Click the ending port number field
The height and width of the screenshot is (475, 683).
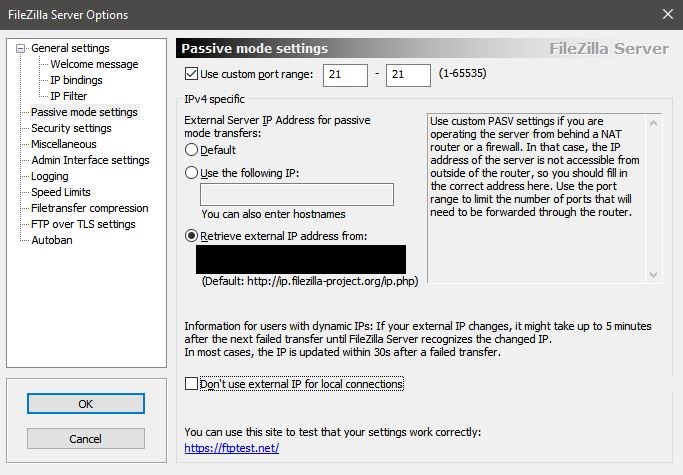(x=408, y=75)
